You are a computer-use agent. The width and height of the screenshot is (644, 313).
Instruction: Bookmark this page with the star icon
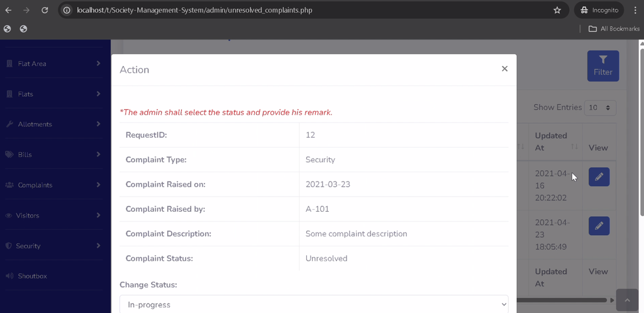point(557,10)
